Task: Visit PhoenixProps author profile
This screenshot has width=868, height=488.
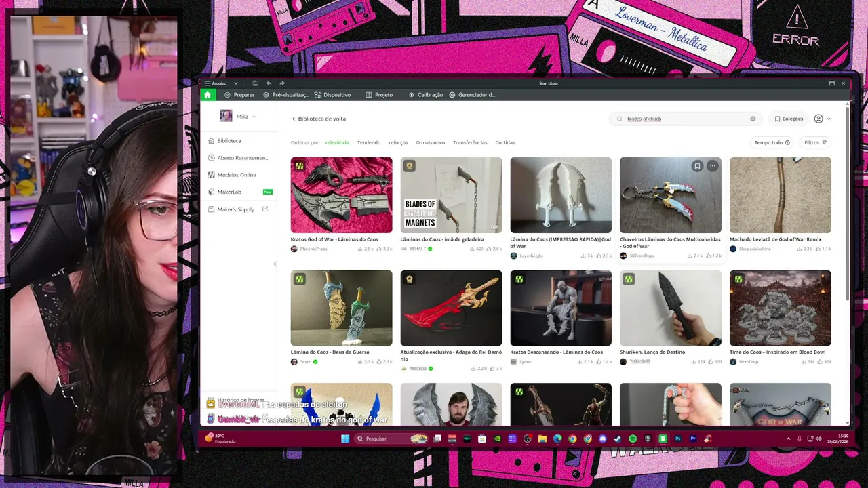Action: (309, 249)
